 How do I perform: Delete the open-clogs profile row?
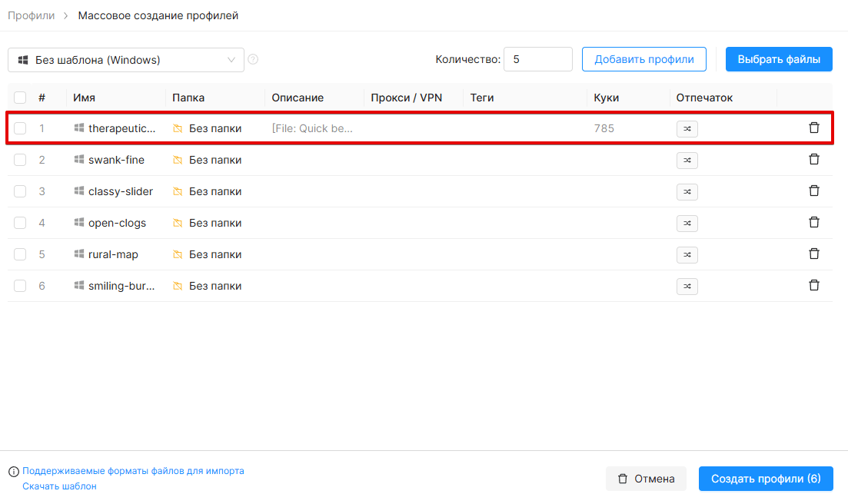(x=814, y=223)
